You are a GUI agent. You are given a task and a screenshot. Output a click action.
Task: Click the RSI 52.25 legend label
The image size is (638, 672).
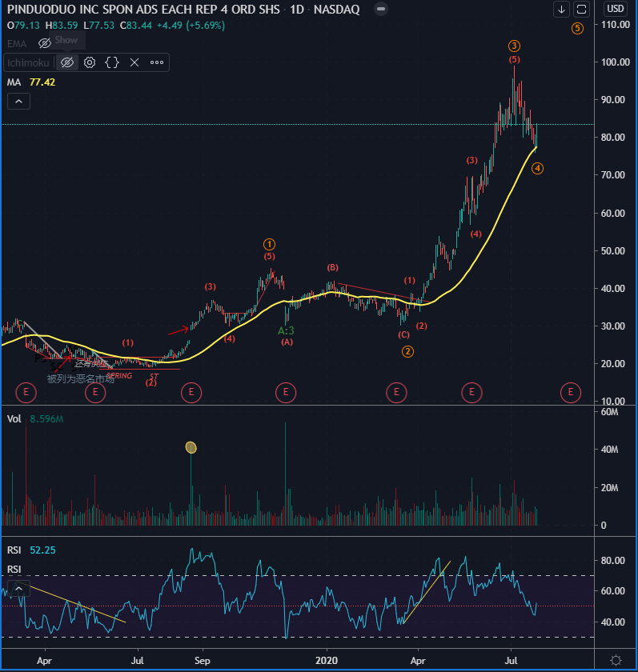click(31, 550)
